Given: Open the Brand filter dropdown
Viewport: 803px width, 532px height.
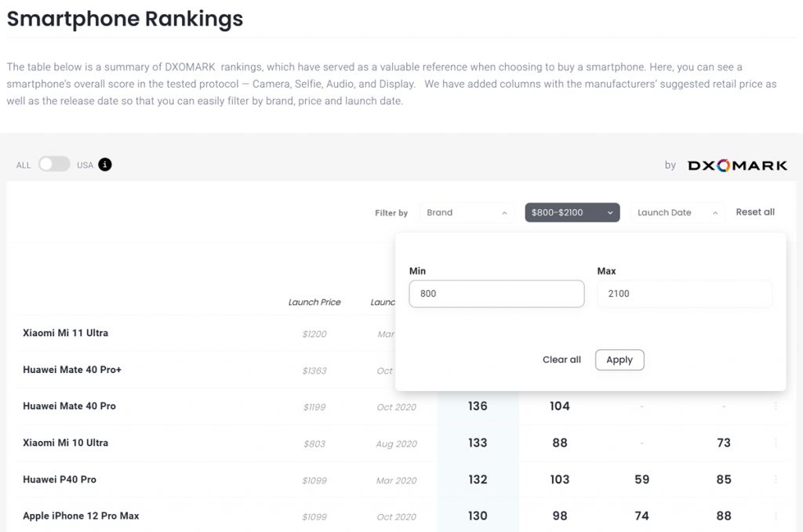Looking at the screenshot, I should 467,212.
